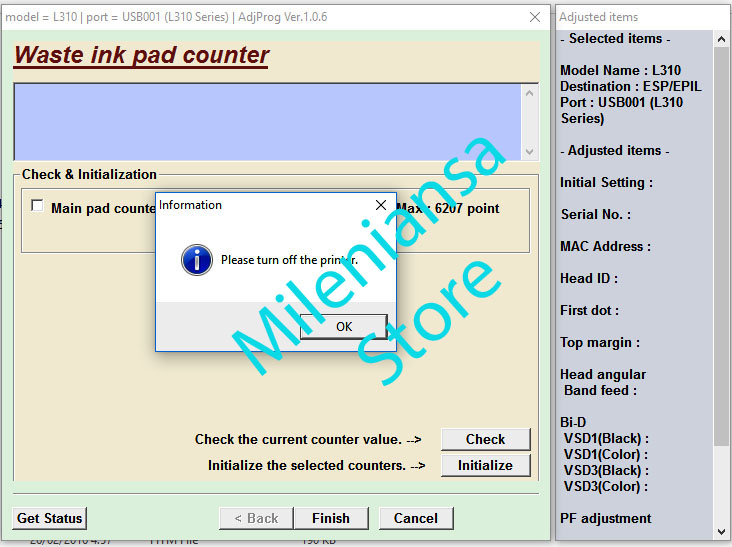
Task: Click 'MAC Address :' entry
Action: click(605, 246)
